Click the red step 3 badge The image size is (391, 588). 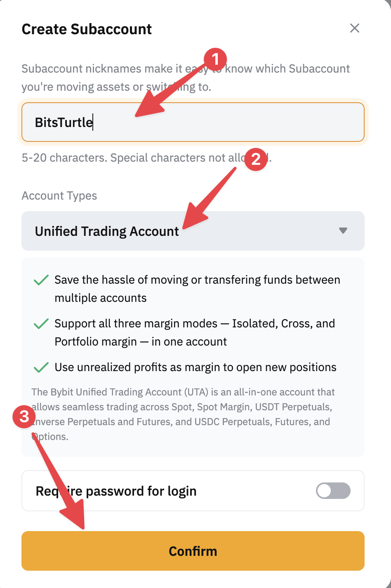24,416
